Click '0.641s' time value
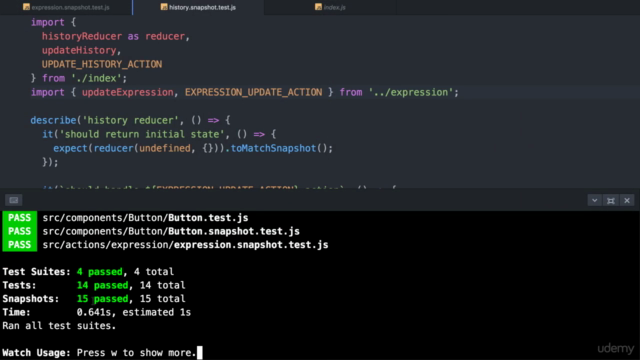Screen dimensions: 640x360 pos(94,312)
